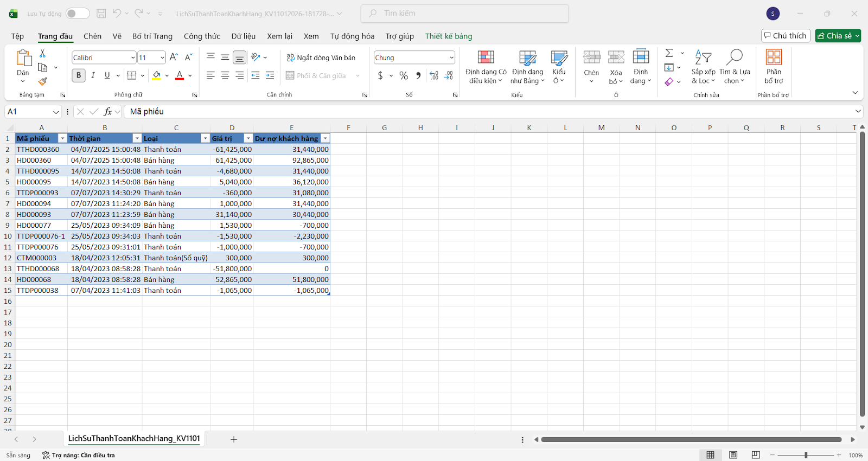Open filter dropdown for Loại column
This screenshot has height=461, width=868.
(205, 138)
